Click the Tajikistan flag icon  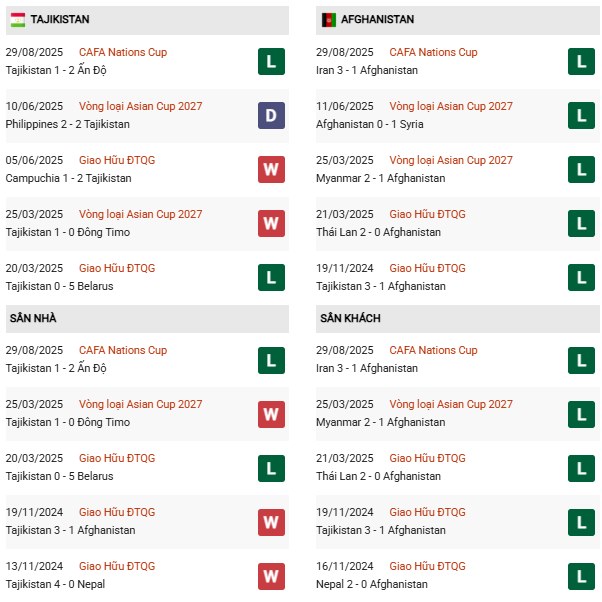tap(18, 19)
